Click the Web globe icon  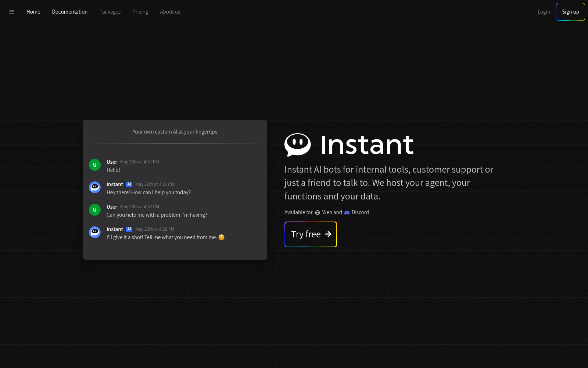pyautogui.click(x=318, y=213)
